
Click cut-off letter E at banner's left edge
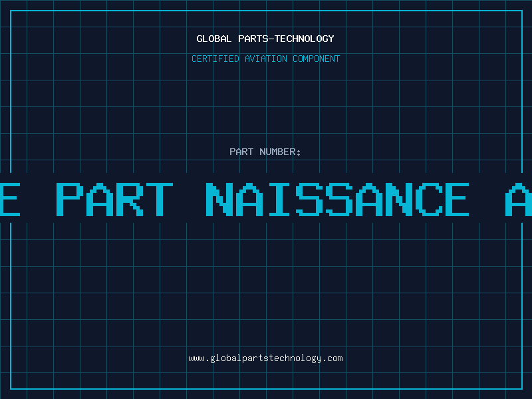[10, 199]
